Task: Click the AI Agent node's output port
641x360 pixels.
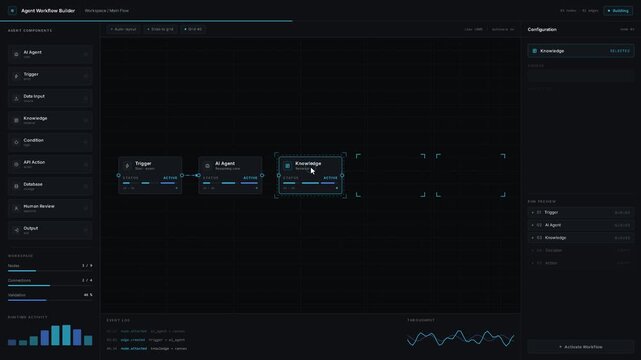Action: pyautogui.click(x=262, y=175)
